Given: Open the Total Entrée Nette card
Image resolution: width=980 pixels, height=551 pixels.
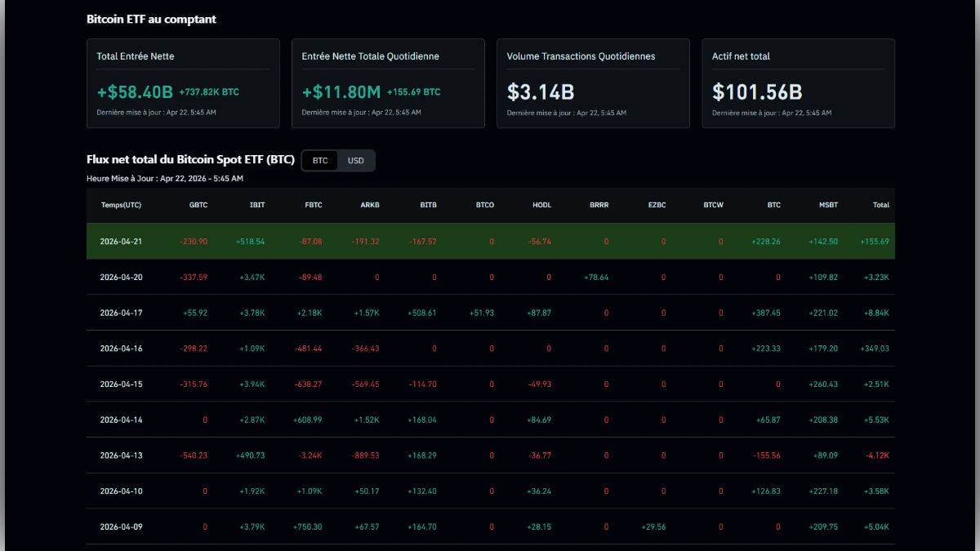Looking at the screenshot, I should coord(182,82).
